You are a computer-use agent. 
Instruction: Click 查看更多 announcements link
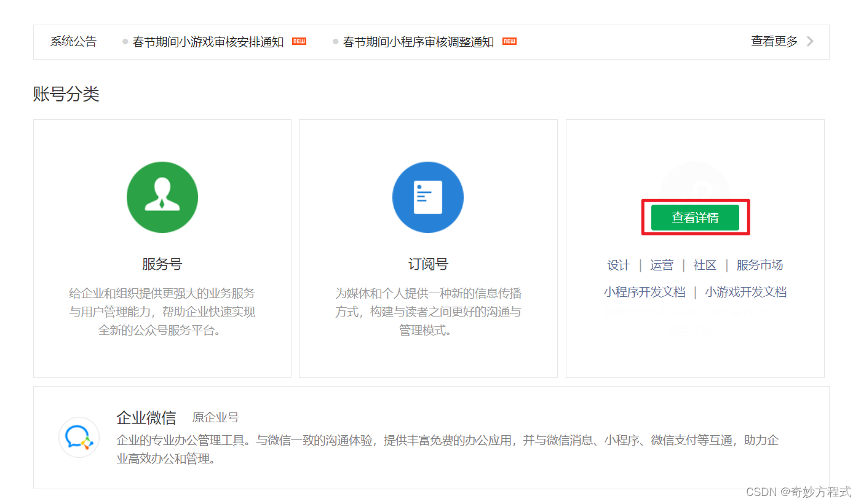[774, 41]
